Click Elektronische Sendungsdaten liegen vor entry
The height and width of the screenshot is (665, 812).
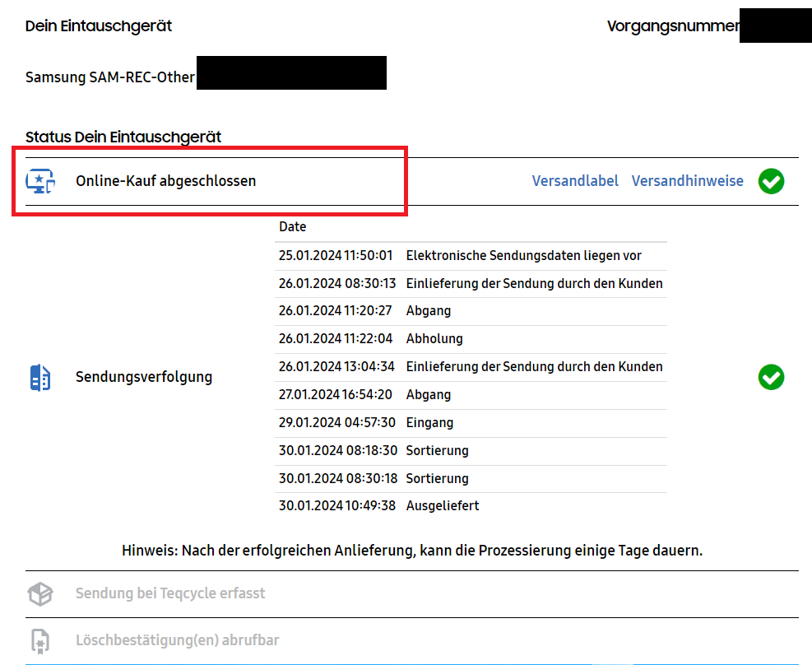[523, 256]
